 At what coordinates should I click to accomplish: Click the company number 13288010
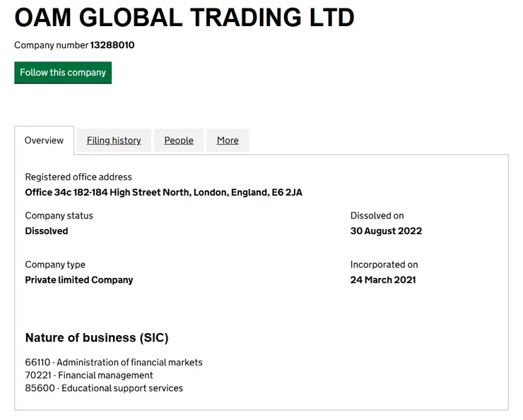click(x=112, y=45)
